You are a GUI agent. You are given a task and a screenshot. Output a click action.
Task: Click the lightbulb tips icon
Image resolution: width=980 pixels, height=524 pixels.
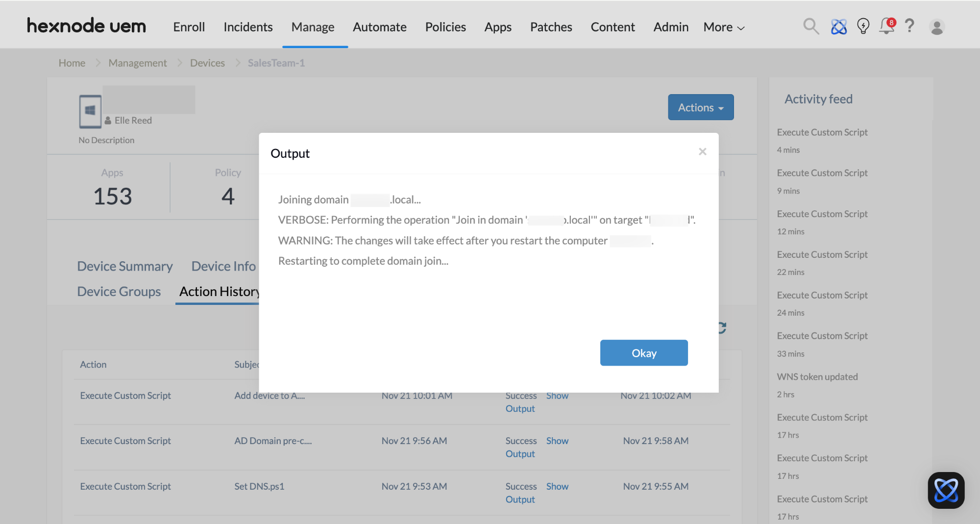[863, 26]
